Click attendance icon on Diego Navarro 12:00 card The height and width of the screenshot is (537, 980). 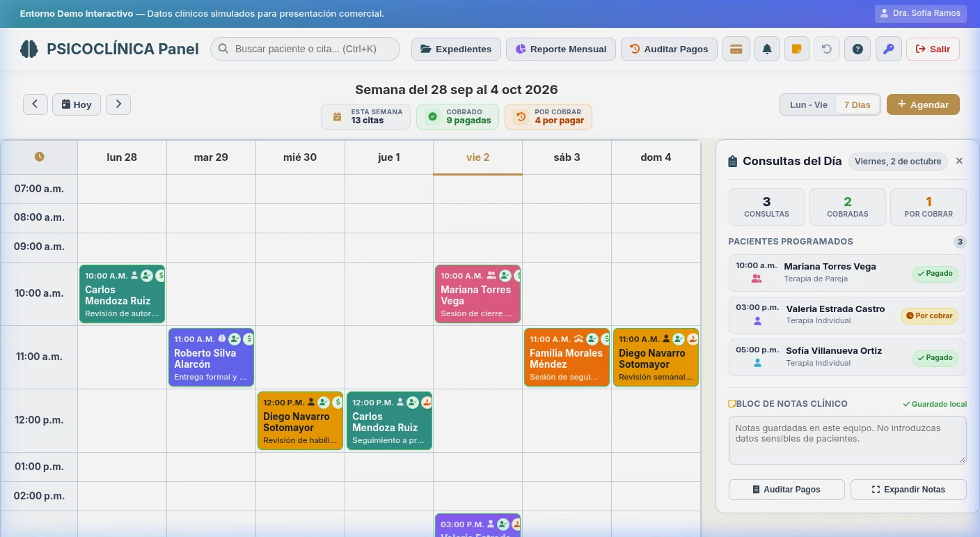[324, 403]
